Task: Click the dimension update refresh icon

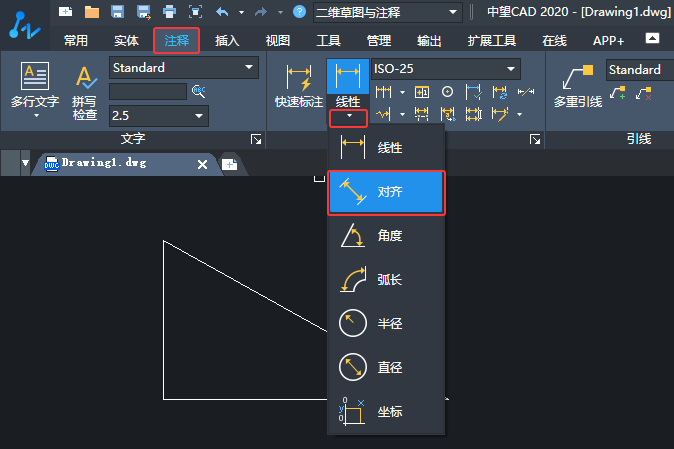Action: [x=499, y=92]
